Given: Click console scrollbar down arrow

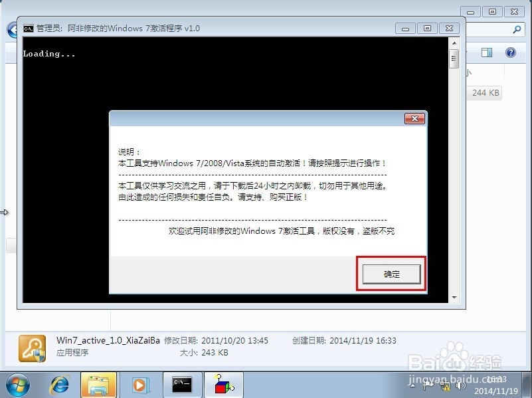Looking at the screenshot, I should (454, 298).
